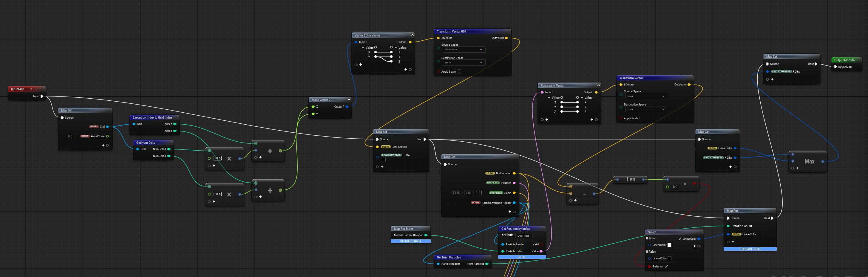Viewport: 868px width, 277px height.
Task: Click the Dest pin on the Map For node
Action: pyautogui.click(x=772, y=218)
